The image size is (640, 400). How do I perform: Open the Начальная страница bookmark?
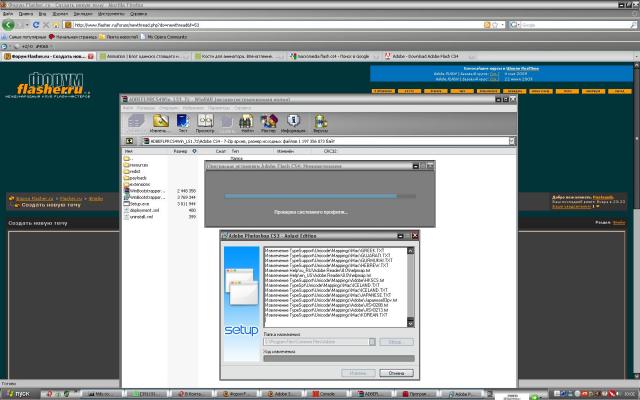point(73,37)
